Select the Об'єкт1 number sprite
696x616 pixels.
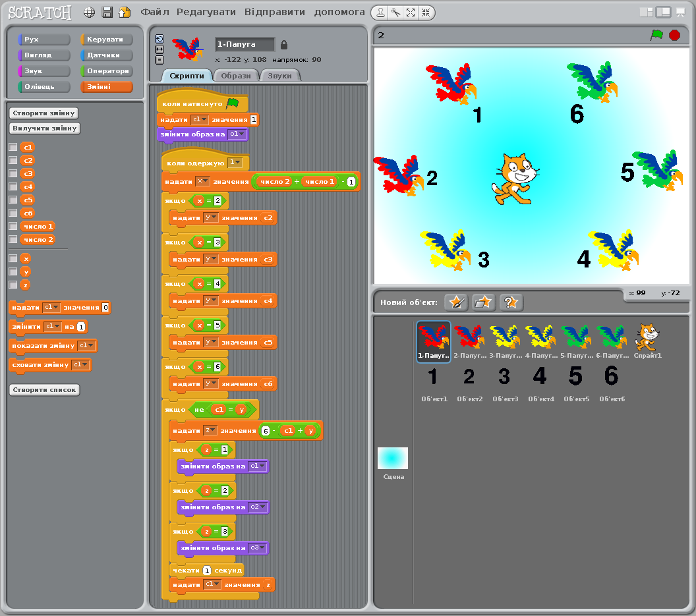[x=434, y=384]
